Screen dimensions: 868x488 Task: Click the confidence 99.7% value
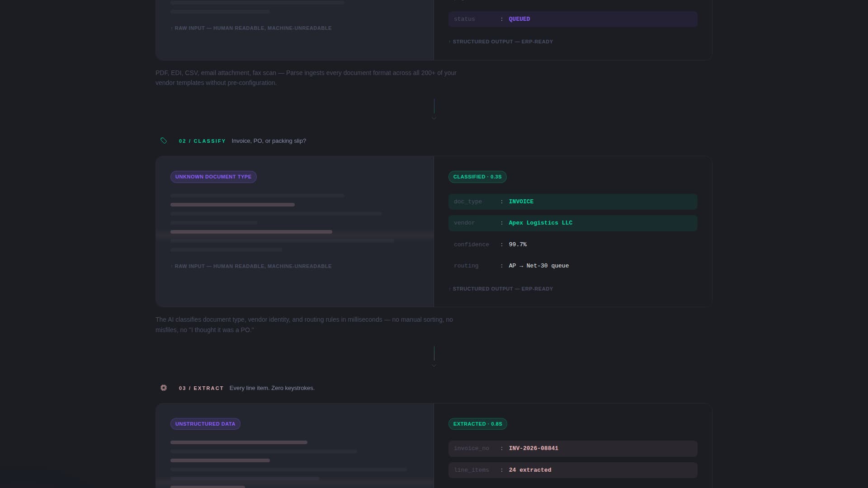518,244
